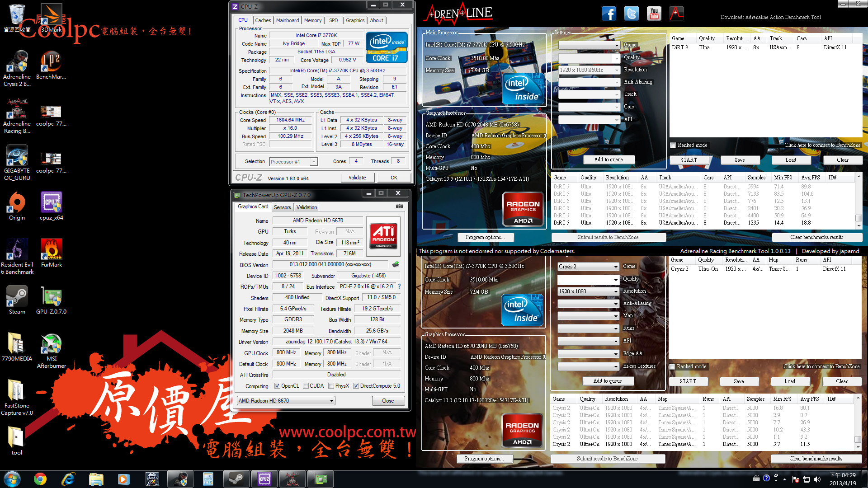Click Close button in GPU-Z
The image size is (868, 488).
point(388,401)
